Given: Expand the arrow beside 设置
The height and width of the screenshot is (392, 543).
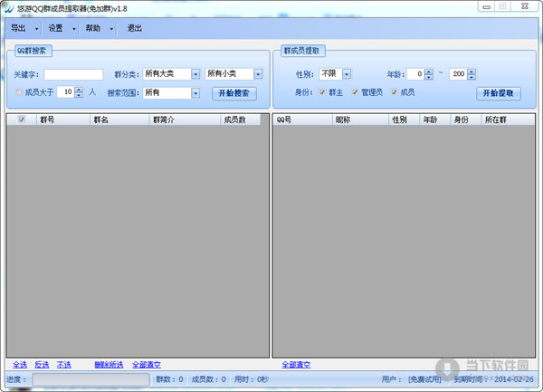Looking at the screenshot, I should [x=74, y=29].
